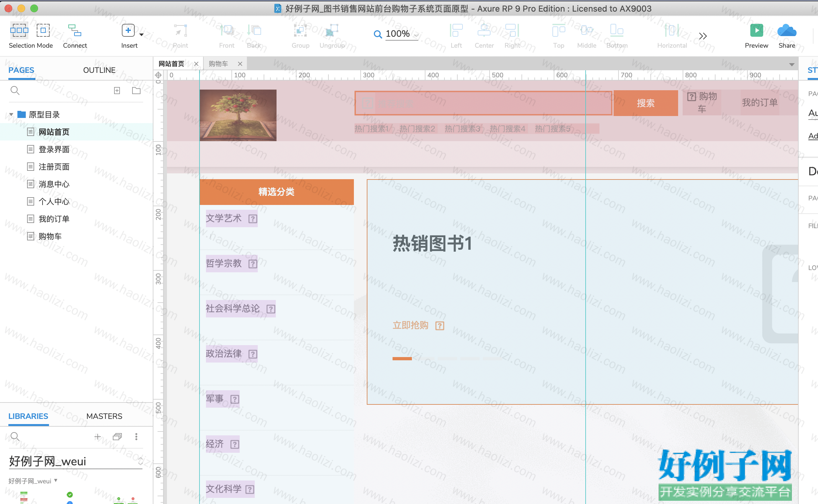Open the 好例子网_weui library selector
818x504 pixels.
(76, 461)
